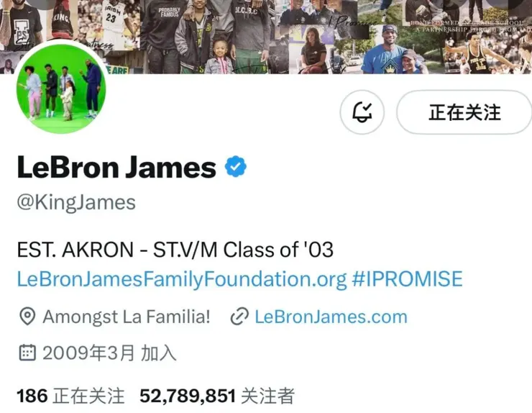View the 52,789,851 关注者 followers list
Viewport: 532px width, 413px height.
217,396
